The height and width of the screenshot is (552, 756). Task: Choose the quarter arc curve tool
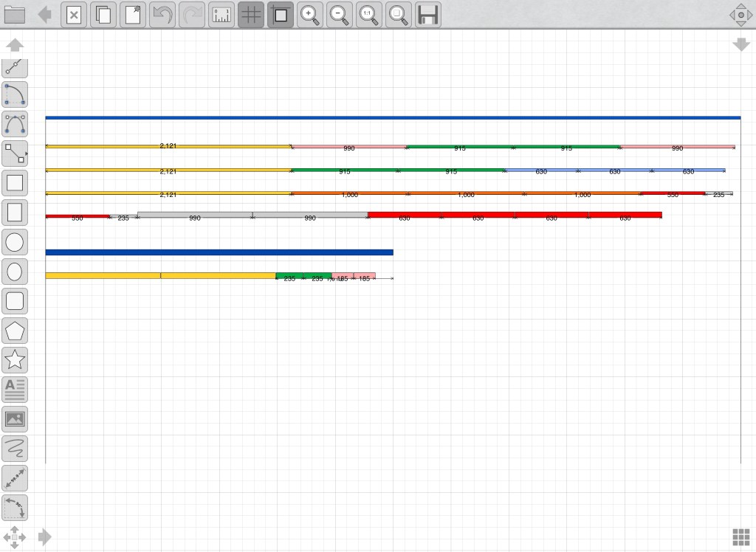(x=15, y=94)
